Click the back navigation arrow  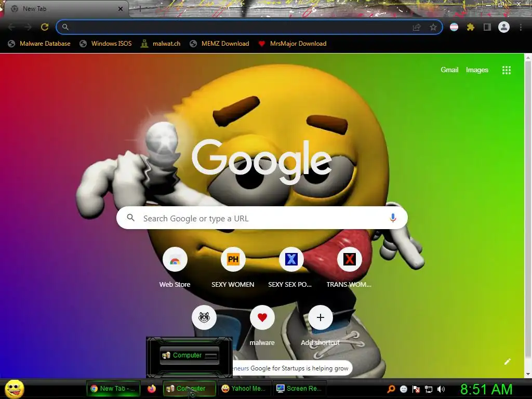[11, 27]
